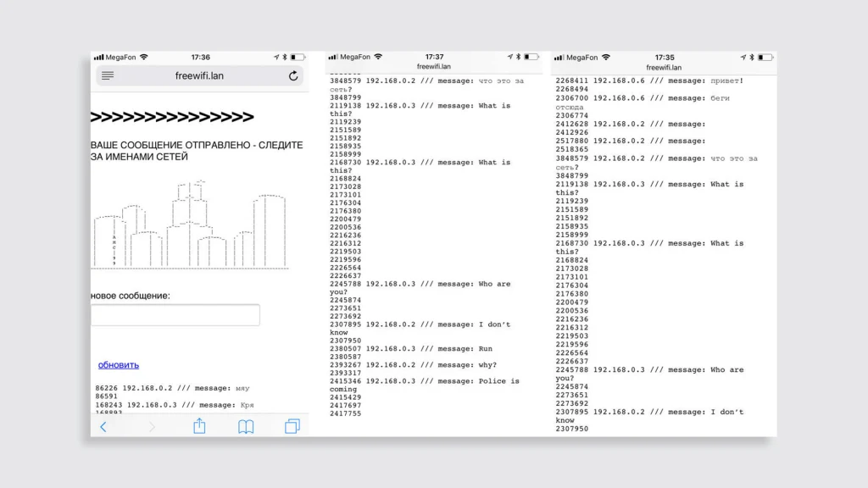Tap the collapsed freewifi.lan URL under 17:37
This screenshot has height=488, width=868.
pos(434,66)
